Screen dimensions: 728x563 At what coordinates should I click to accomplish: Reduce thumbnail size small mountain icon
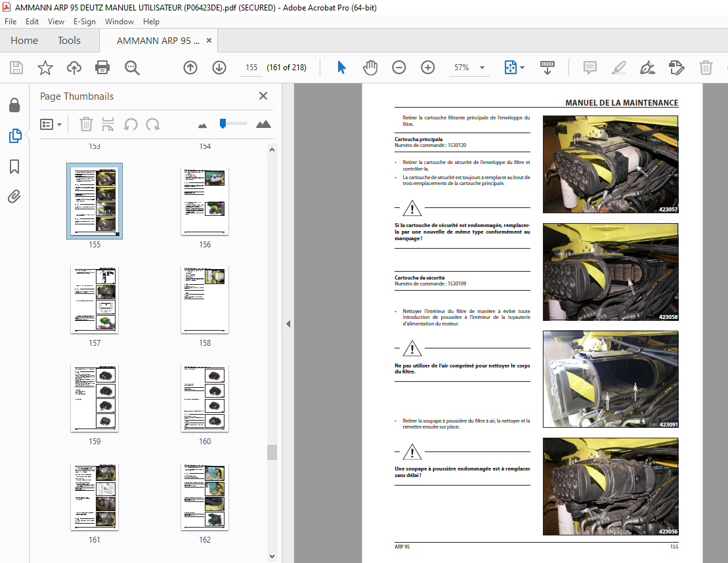(x=202, y=125)
